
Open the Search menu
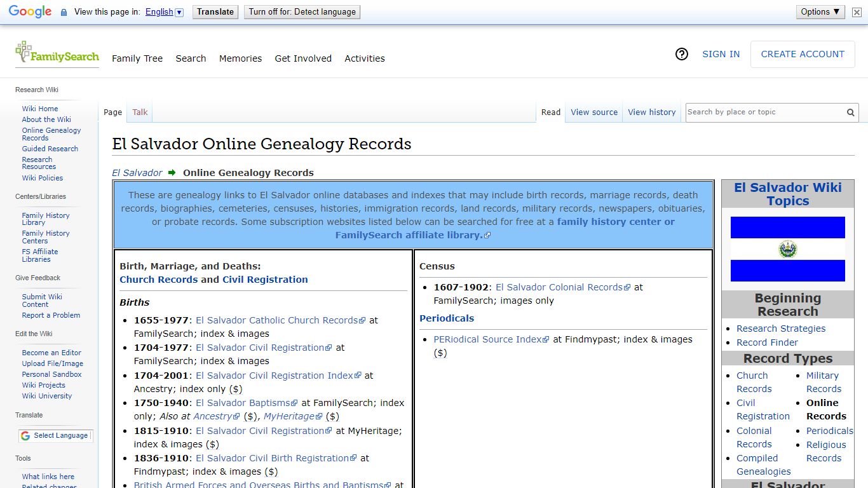click(191, 58)
